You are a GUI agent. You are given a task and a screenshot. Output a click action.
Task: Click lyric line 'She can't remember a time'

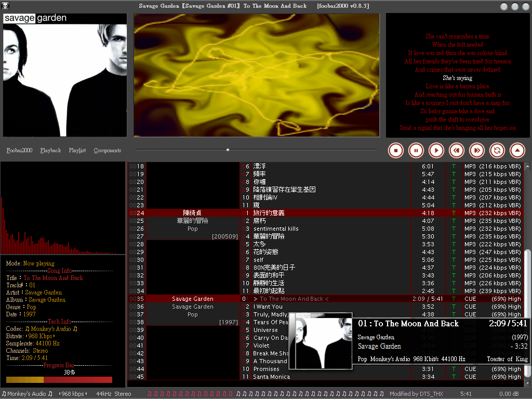457,36
